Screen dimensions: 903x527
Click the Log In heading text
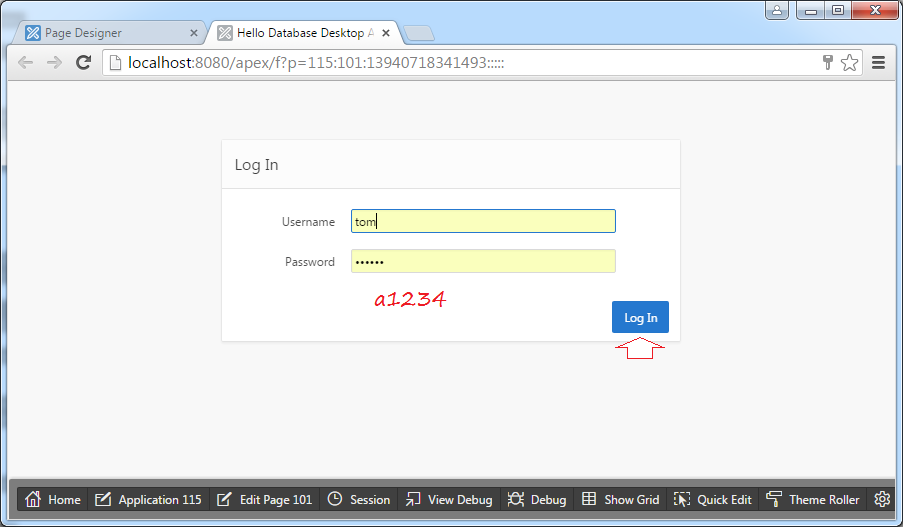click(x=256, y=165)
